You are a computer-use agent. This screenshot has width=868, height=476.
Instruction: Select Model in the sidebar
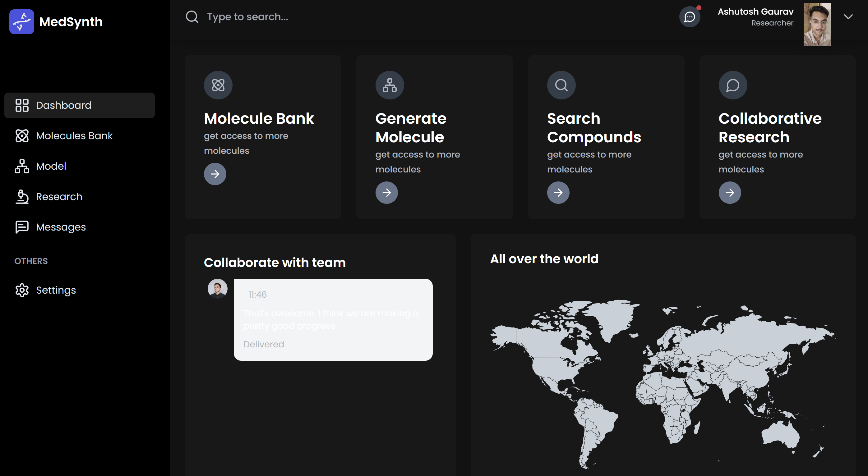[51, 166]
